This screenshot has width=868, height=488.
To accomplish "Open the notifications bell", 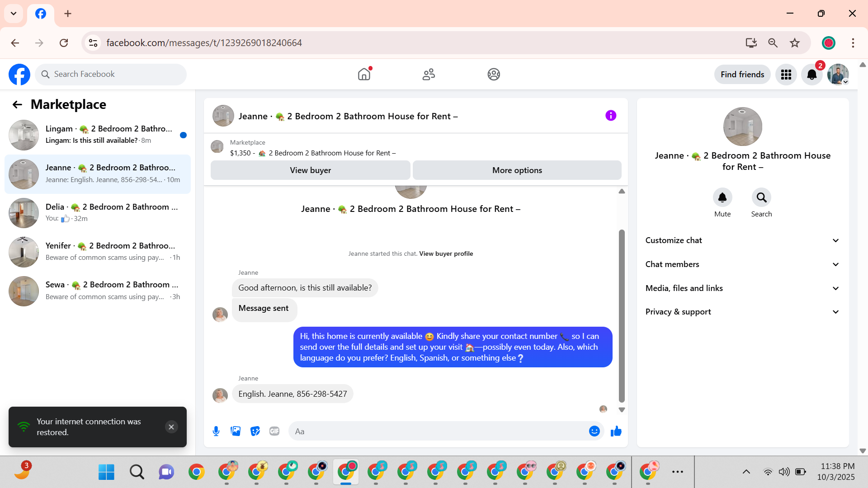I will pos(812,74).
